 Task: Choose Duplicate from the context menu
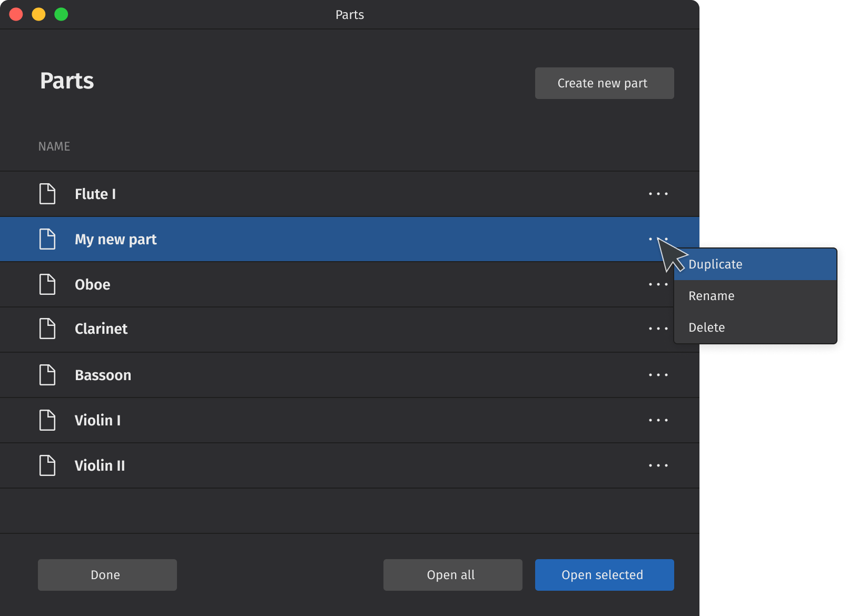point(715,264)
